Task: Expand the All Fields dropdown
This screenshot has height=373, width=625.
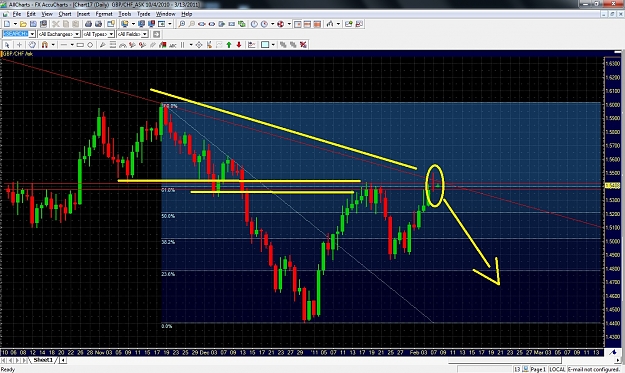Action: [145, 34]
